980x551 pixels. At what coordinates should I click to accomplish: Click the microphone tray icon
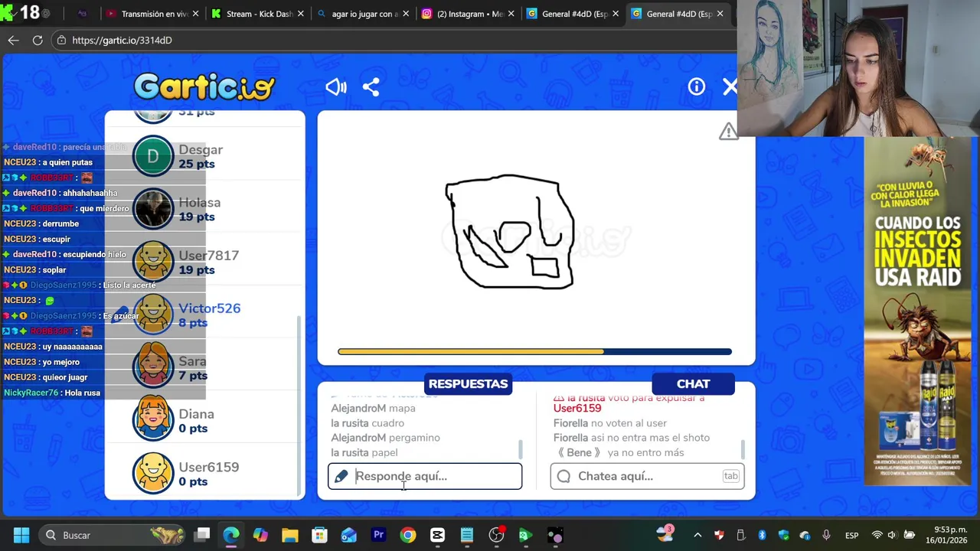[826, 535]
